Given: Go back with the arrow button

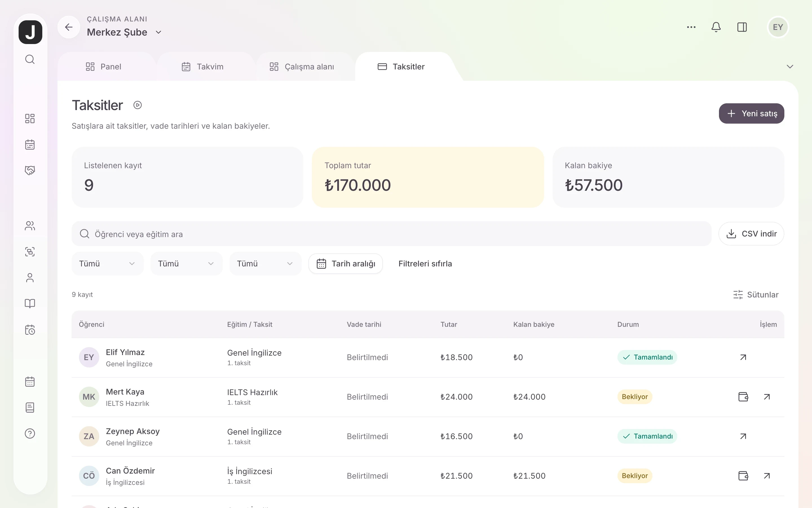Looking at the screenshot, I should pos(69,27).
